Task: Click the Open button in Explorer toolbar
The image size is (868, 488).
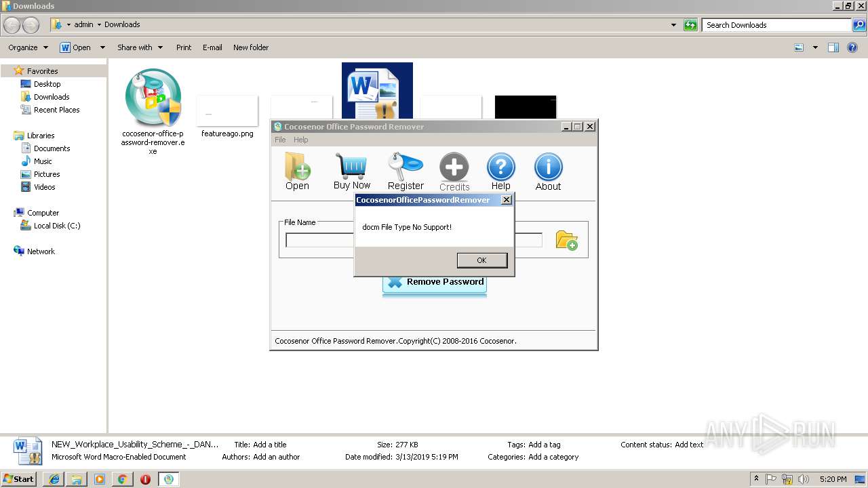Action: (75, 47)
